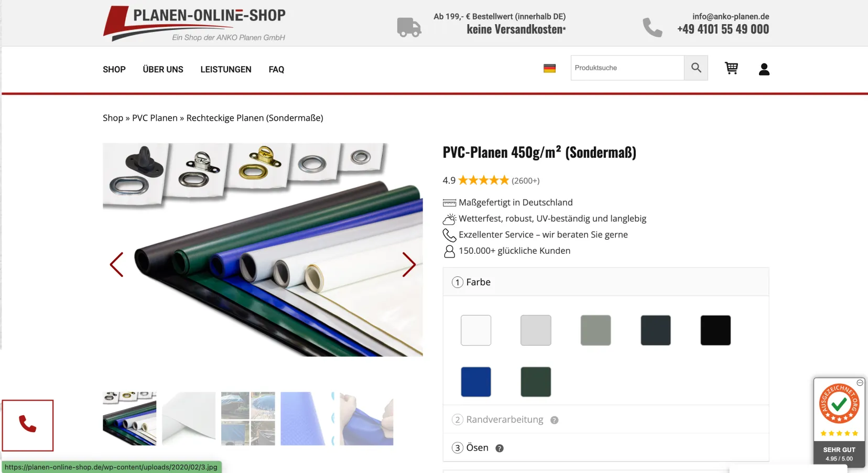
Task: Expand the Ösen section
Action: [x=606, y=448]
